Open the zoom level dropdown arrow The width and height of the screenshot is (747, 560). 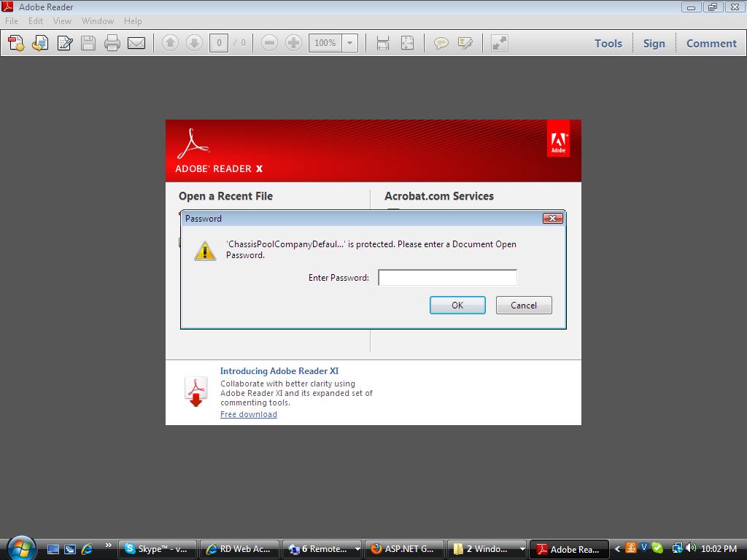[x=350, y=43]
